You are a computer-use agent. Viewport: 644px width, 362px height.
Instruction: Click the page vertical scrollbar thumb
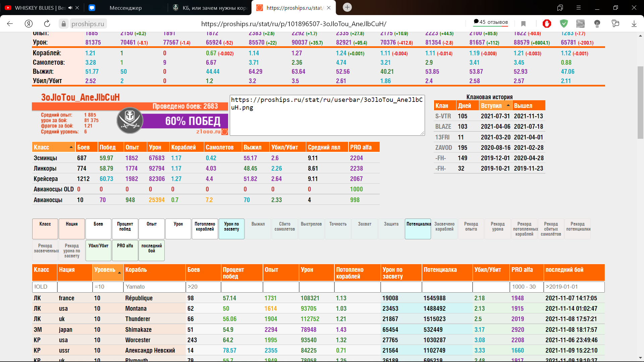coord(640,102)
